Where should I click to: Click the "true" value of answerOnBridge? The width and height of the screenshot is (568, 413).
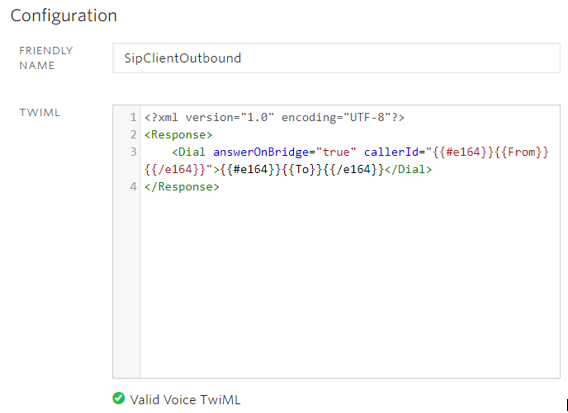click(x=336, y=152)
